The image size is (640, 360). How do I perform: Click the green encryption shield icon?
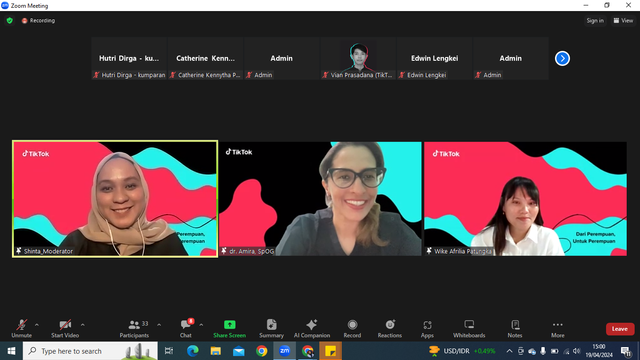tap(10, 20)
